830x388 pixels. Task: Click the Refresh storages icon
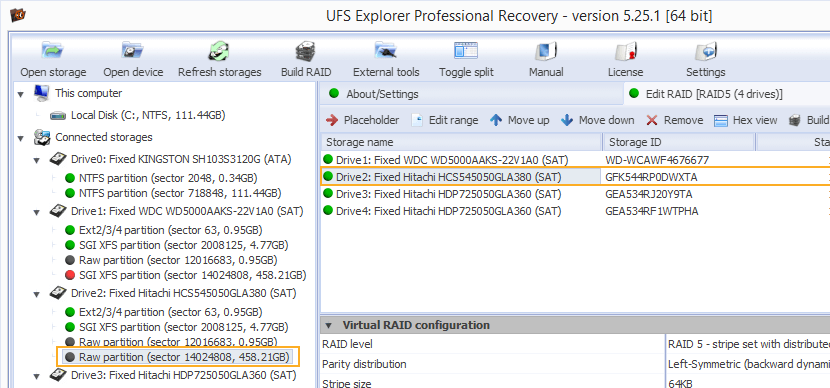coord(219,51)
